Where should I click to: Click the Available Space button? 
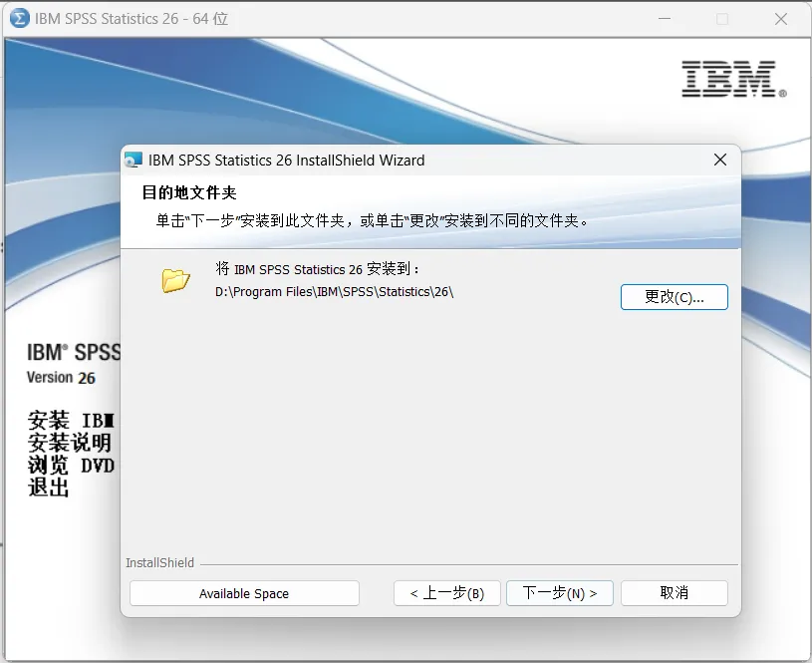click(x=243, y=593)
